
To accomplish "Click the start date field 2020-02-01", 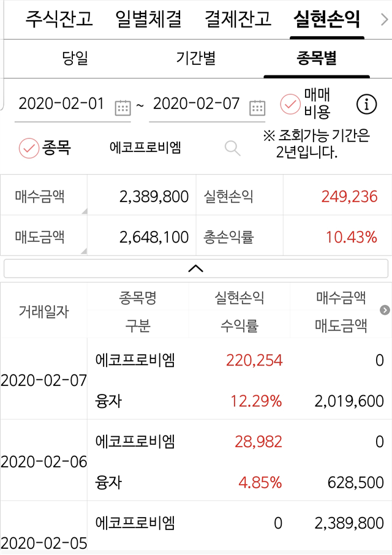I will 61,104.
